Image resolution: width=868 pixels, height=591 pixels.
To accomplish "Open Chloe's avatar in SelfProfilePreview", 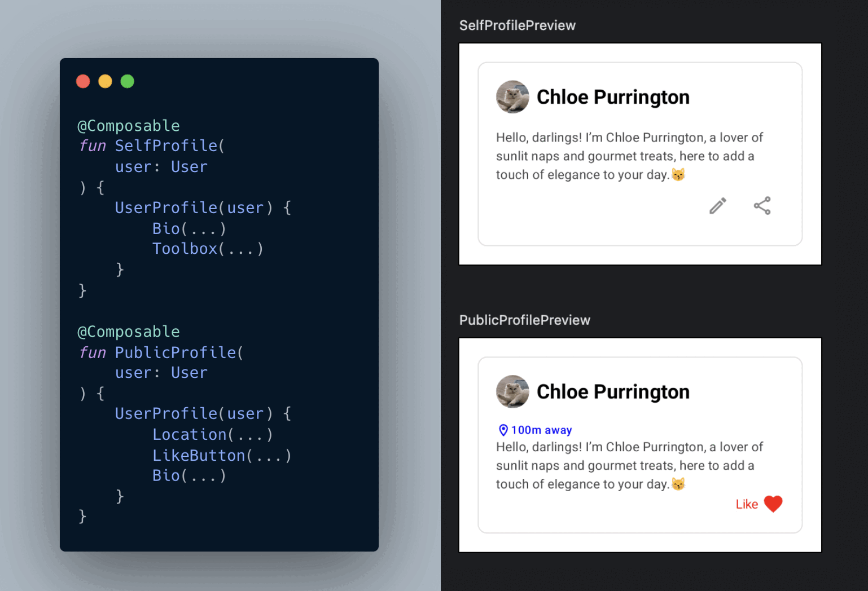I will [x=512, y=96].
